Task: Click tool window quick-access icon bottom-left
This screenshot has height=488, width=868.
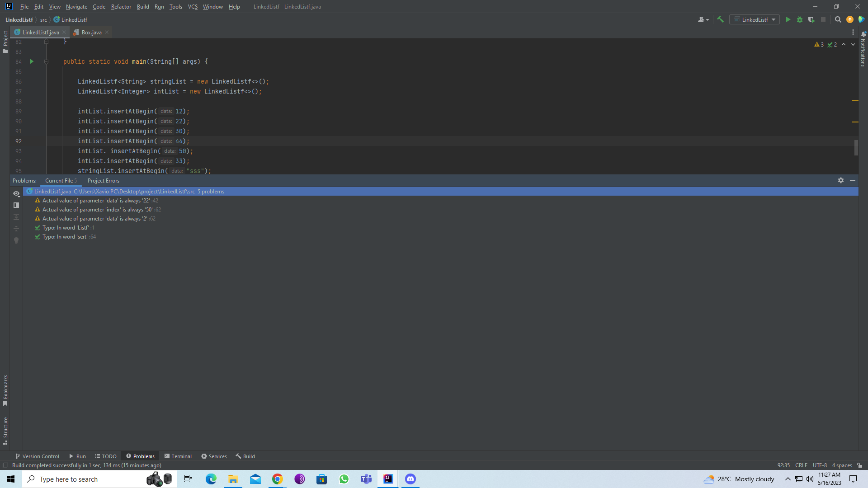Action: 5,465
